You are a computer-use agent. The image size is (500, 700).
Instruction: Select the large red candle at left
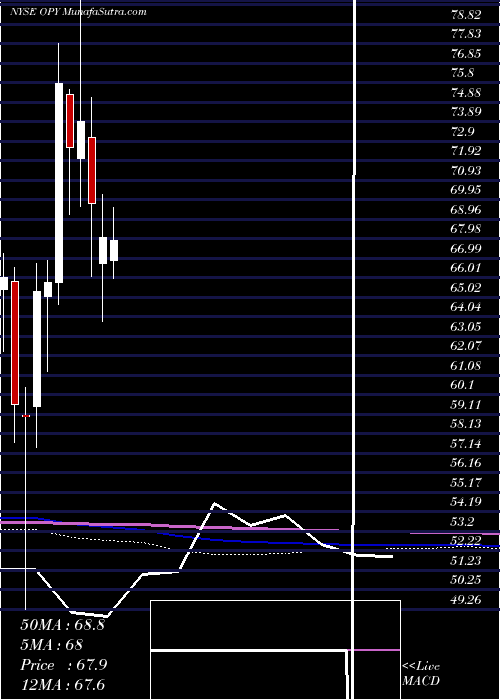pyautogui.click(x=15, y=343)
